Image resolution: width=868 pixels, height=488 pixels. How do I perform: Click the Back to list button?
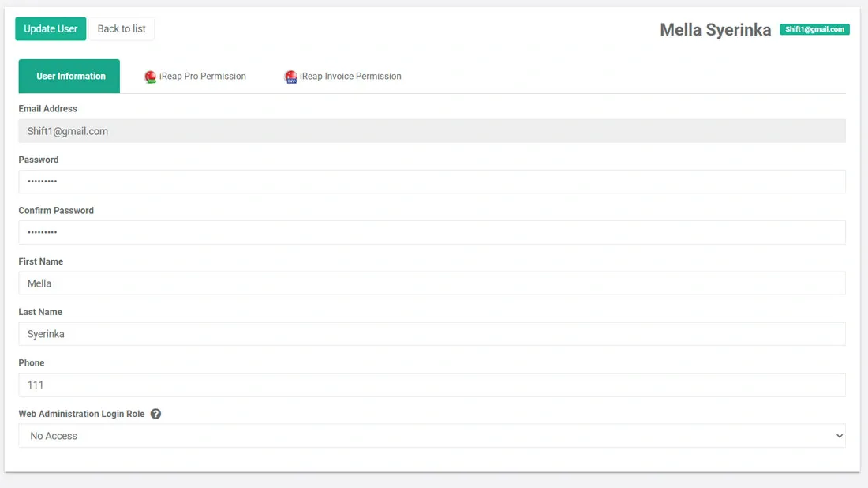pos(121,28)
